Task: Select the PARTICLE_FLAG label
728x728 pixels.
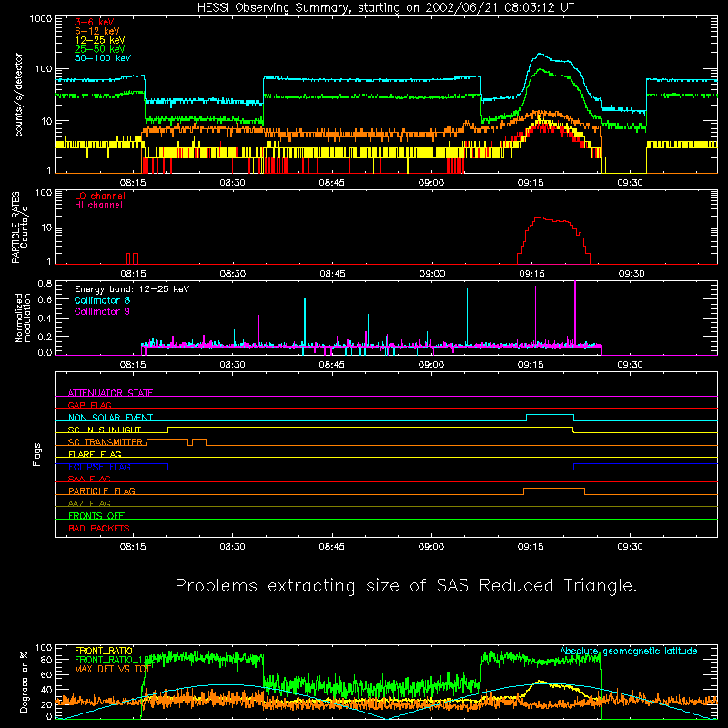Action: [x=102, y=491]
